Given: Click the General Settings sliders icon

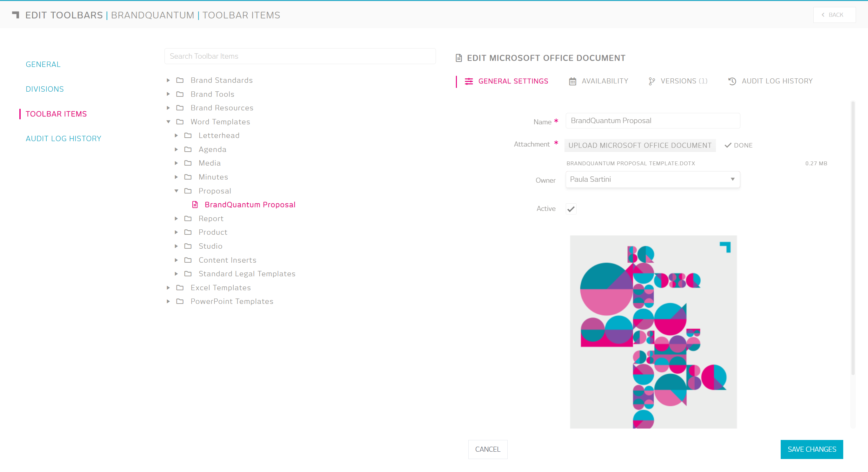Looking at the screenshot, I should [469, 81].
